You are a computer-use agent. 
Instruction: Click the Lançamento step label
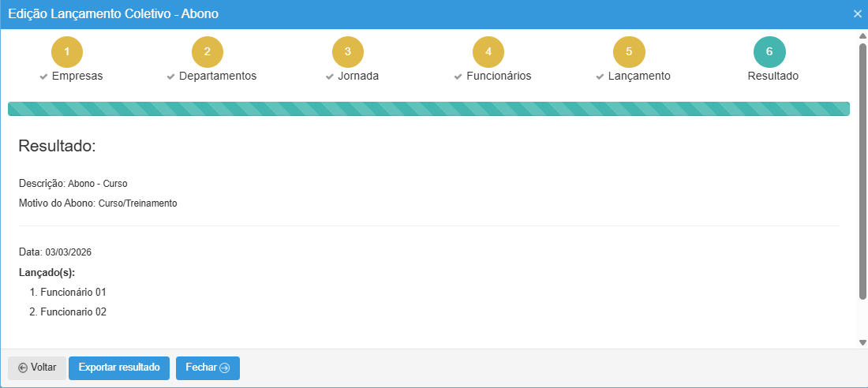coord(638,76)
